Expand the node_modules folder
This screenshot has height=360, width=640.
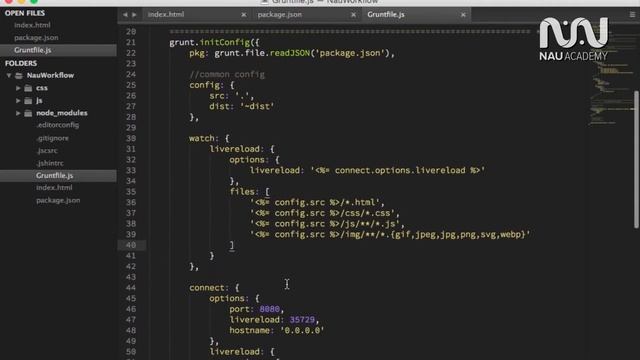click(x=18, y=113)
